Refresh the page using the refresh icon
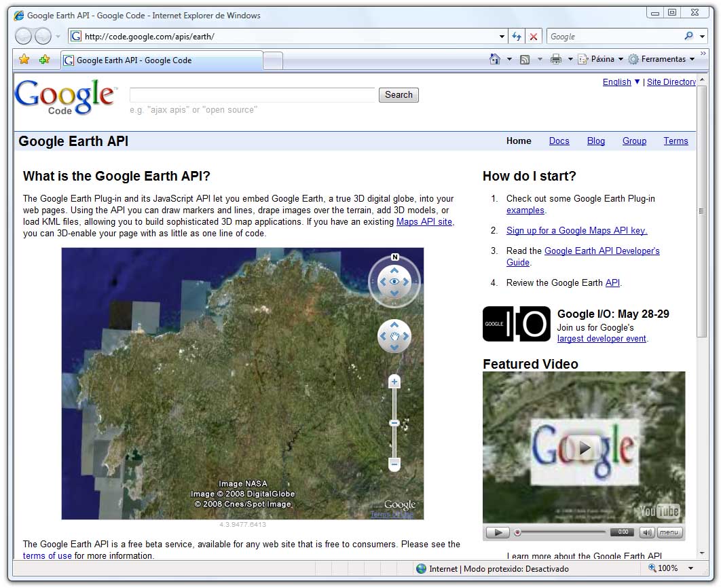The height and width of the screenshot is (588, 721). click(x=517, y=36)
